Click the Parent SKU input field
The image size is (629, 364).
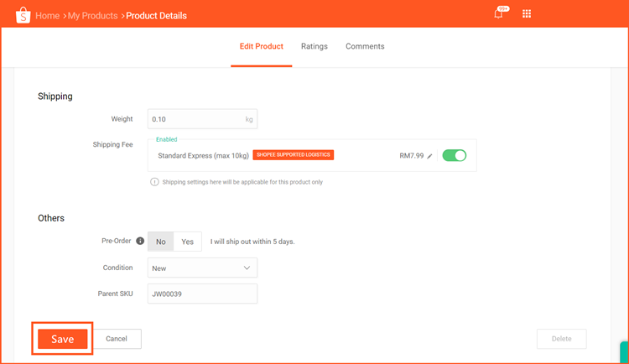point(202,294)
